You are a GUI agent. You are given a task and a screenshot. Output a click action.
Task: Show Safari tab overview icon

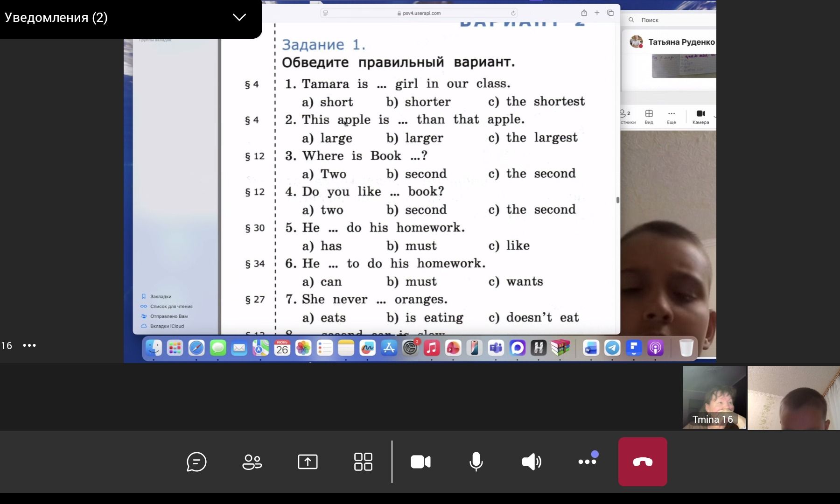[610, 13]
